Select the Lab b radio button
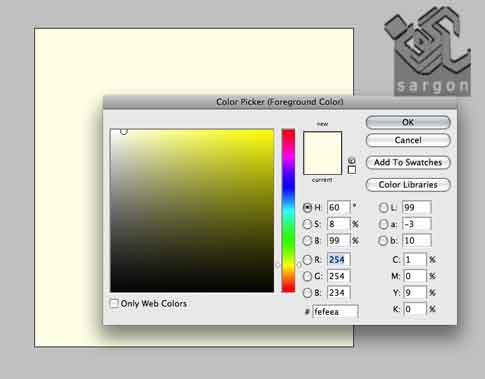 [x=383, y=241]
